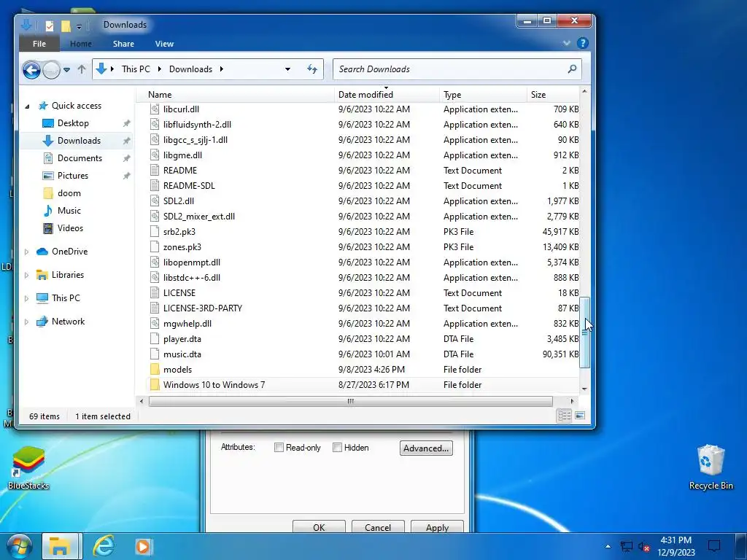Select the models folder icon
The height and width of the screenshot is (560, 747).
(x=155, y=370)
